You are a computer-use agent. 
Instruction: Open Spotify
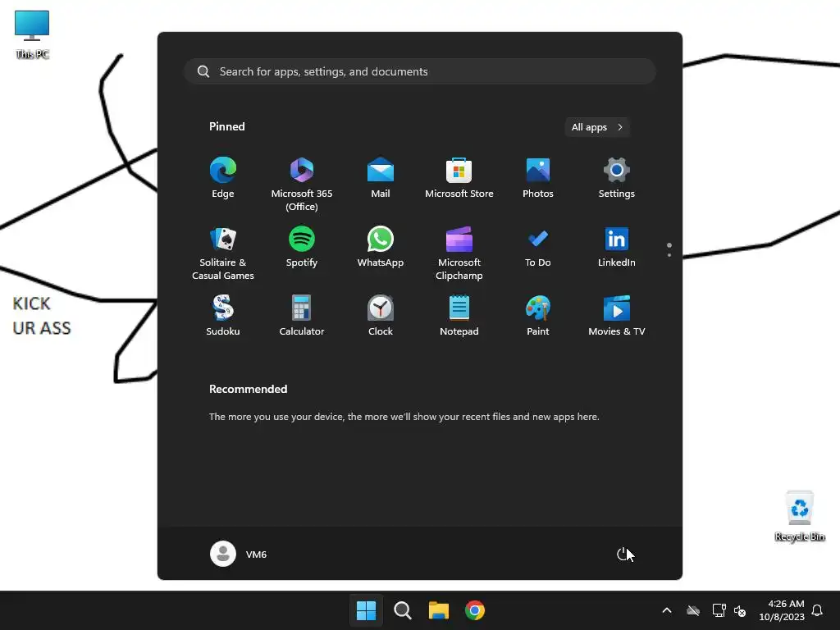point(302,248)
